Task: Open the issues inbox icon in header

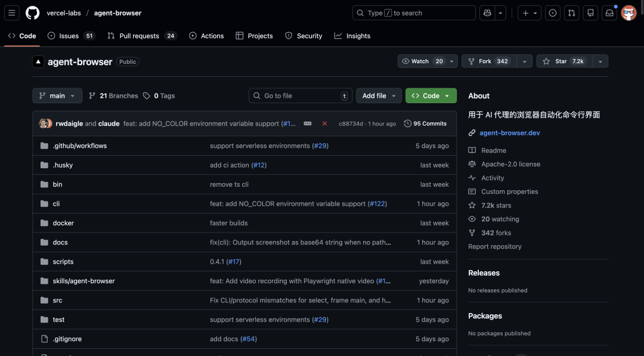Action: [x=553, y=13]
